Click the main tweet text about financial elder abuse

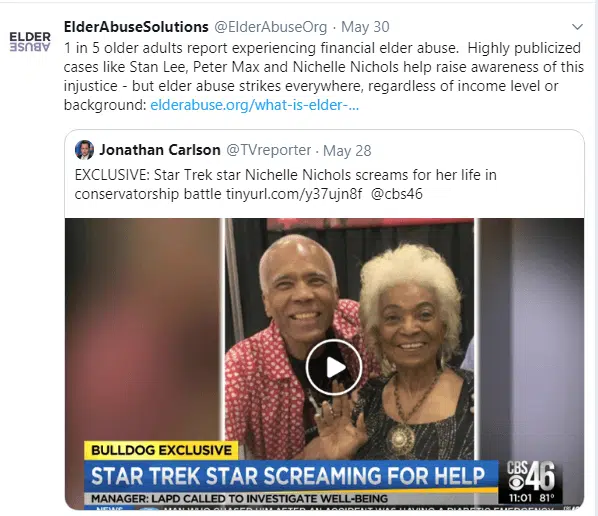[x=324, y=76]
